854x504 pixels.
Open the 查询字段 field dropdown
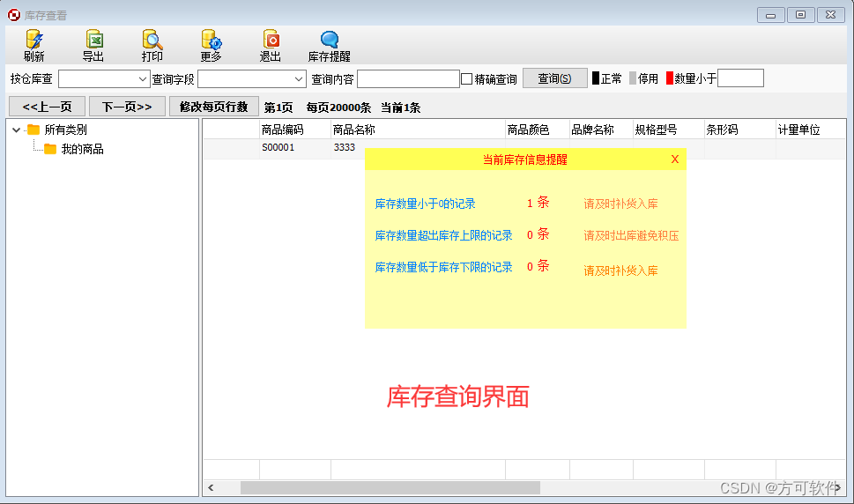click(252, 79)
